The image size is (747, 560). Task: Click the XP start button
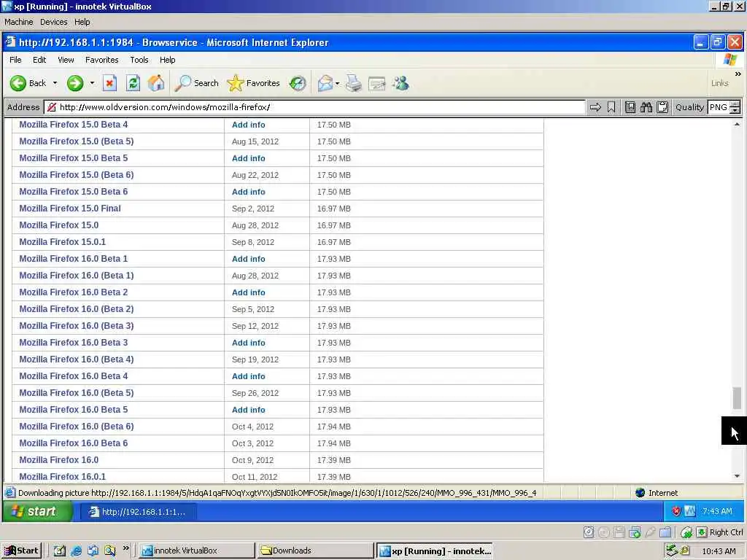pyautogui.click(x=37, y=511)
